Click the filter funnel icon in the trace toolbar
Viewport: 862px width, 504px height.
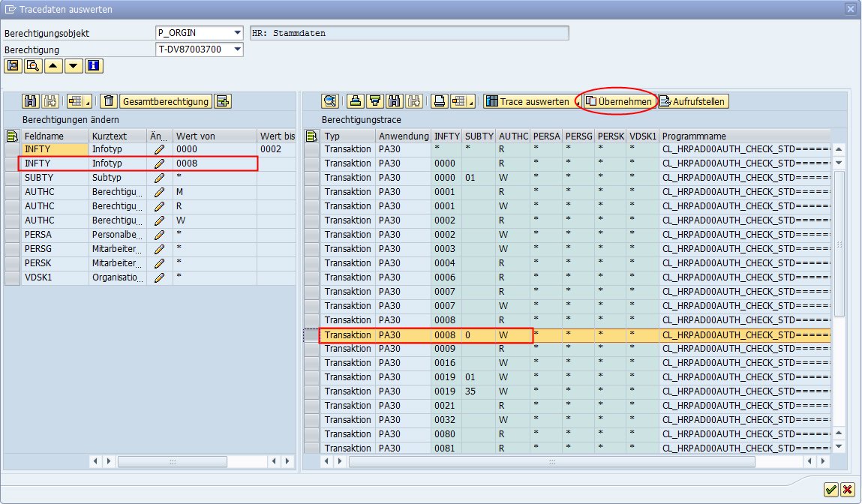tap(375, 101)
